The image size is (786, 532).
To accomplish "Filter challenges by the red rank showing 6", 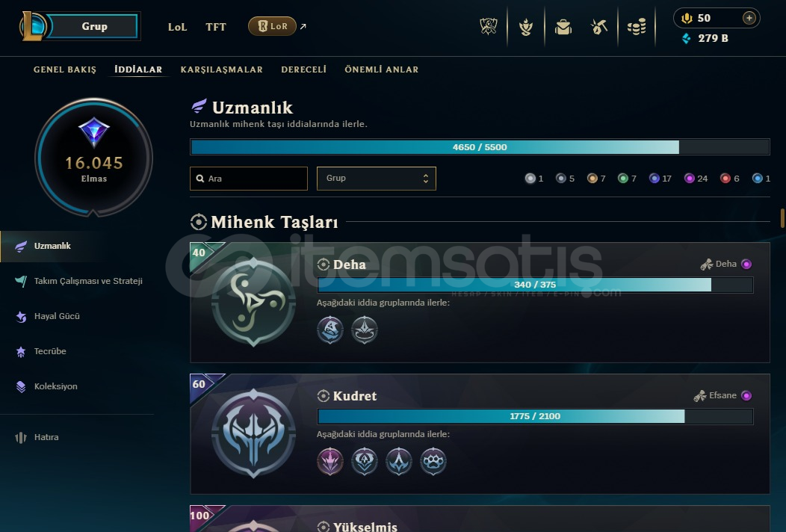I will [729, 179].
